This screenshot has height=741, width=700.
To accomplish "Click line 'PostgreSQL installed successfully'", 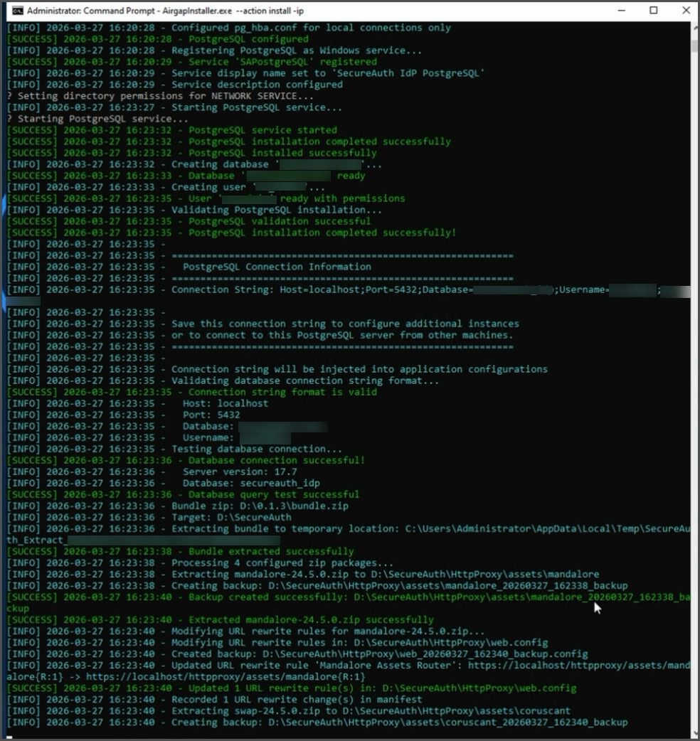I will tap(192, 153).
